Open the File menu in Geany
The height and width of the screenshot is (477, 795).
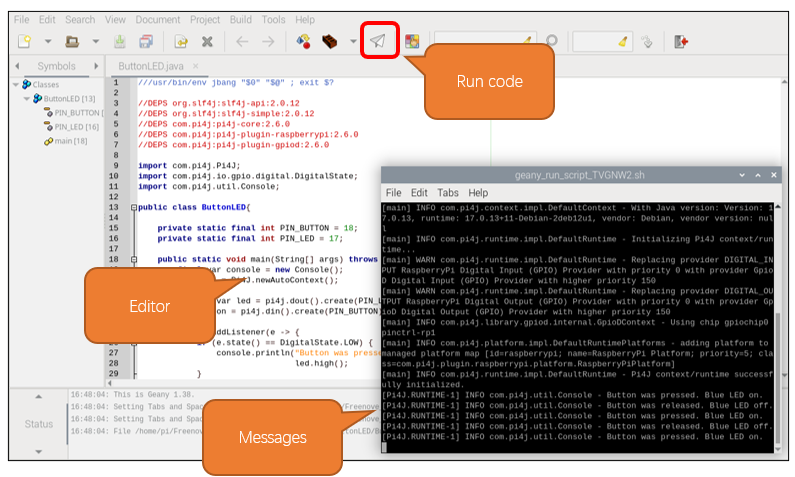tap(21, 19)
